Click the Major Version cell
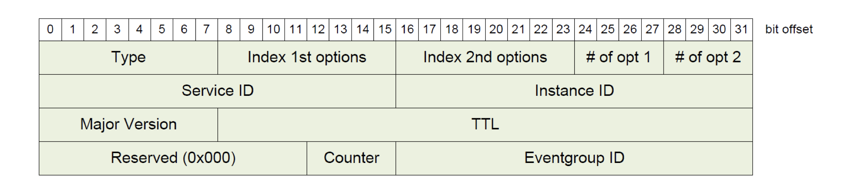Image resolution: width=868 pixels, height=188 pixels. pyautogui.click(x=128, y=124)
